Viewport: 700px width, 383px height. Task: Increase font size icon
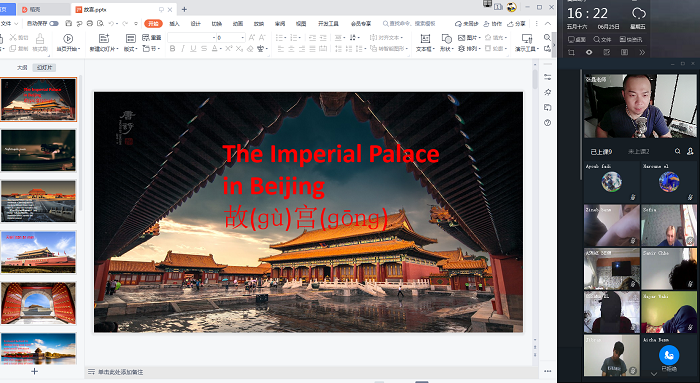point(252,37)
